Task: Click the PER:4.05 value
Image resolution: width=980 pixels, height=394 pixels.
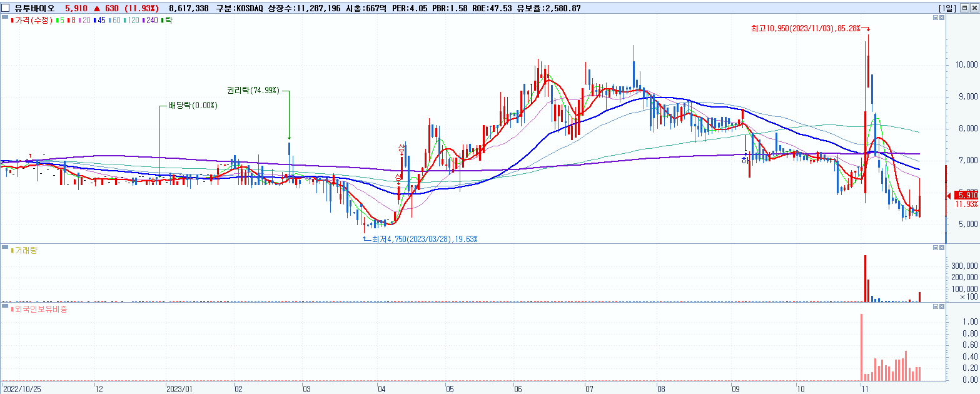Action: tap(410, 8)
